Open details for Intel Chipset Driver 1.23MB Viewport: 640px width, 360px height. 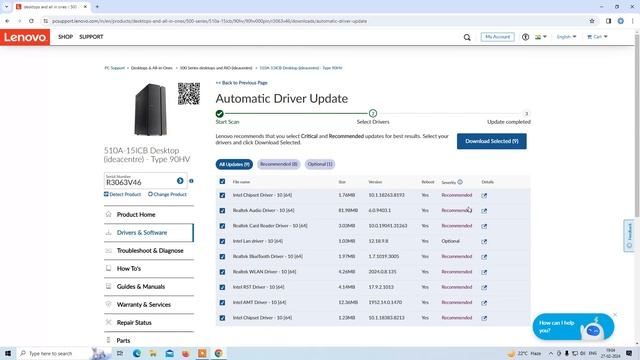[484, 318]
